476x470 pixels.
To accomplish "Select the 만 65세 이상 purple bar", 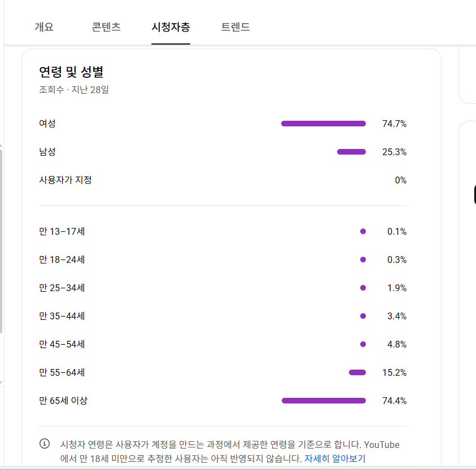I will click(x=324, y=401).
